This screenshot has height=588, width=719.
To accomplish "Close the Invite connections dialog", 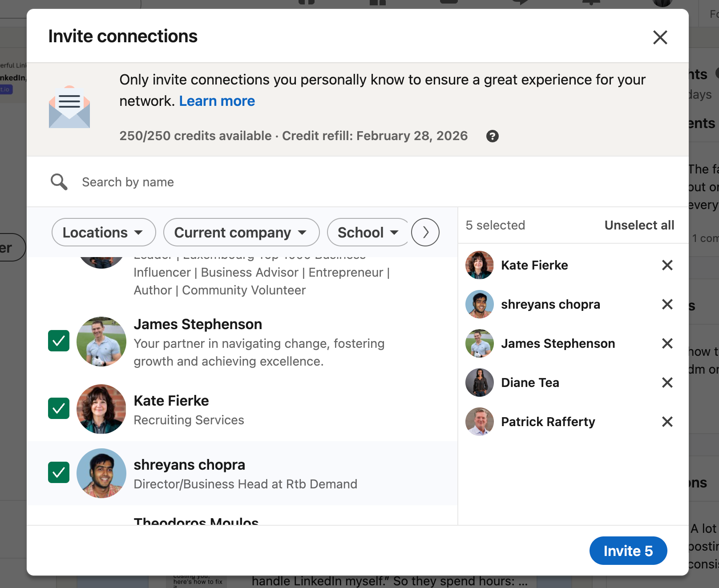I will point(660,37).
